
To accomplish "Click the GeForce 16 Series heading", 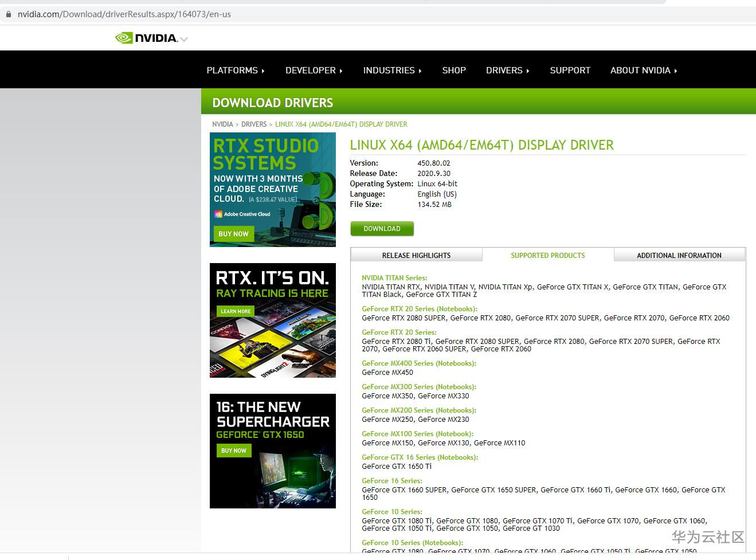I will coord(392,481).
